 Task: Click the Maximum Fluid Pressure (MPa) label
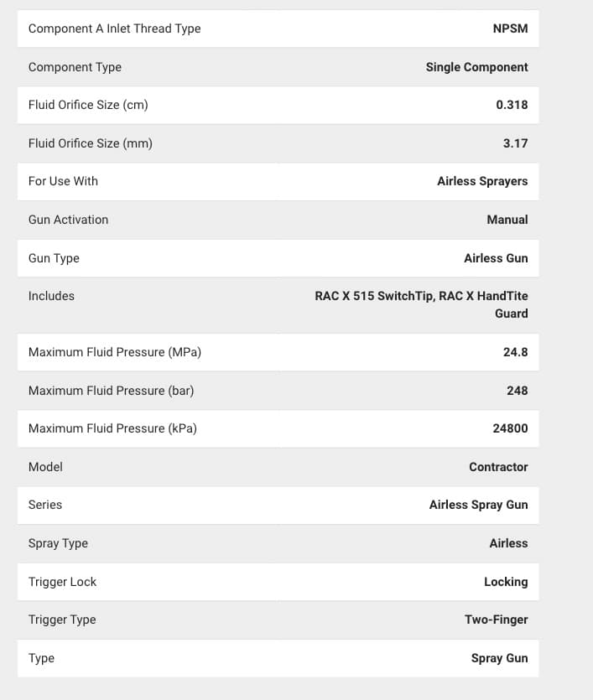click(x=115, y=352)
